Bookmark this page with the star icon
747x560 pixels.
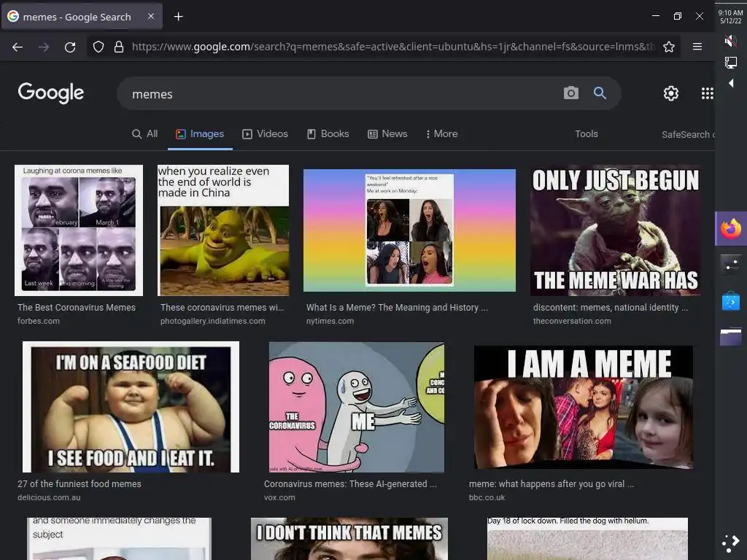pos(669,47)
